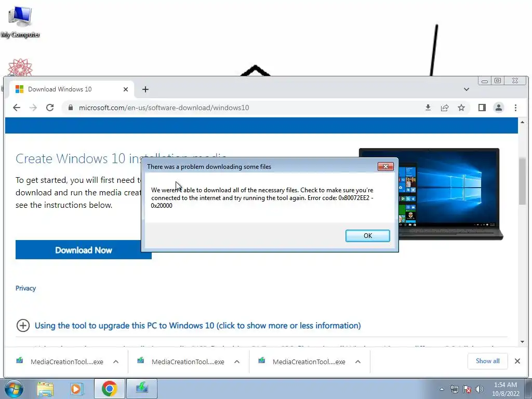Expand the upgrade PC instructions plus icon
Screen dimensions: 532x399
click(x=23, y=326)
